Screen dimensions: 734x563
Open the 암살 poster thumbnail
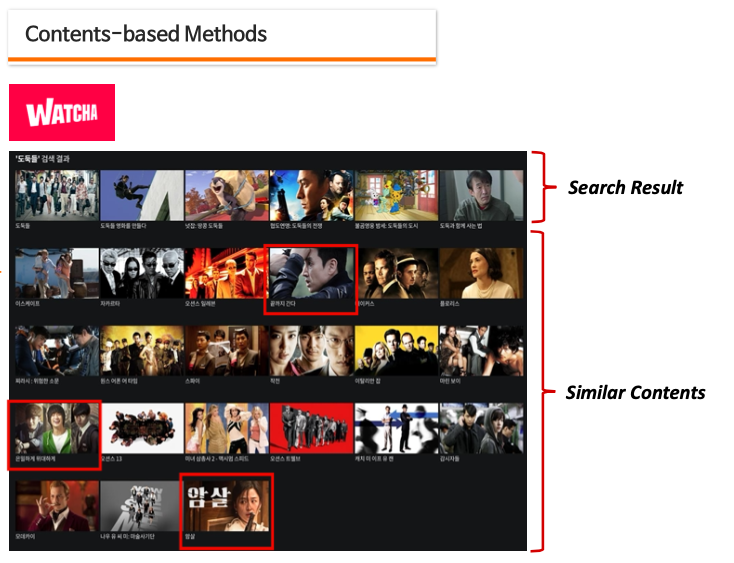click(x=227, y=506)
